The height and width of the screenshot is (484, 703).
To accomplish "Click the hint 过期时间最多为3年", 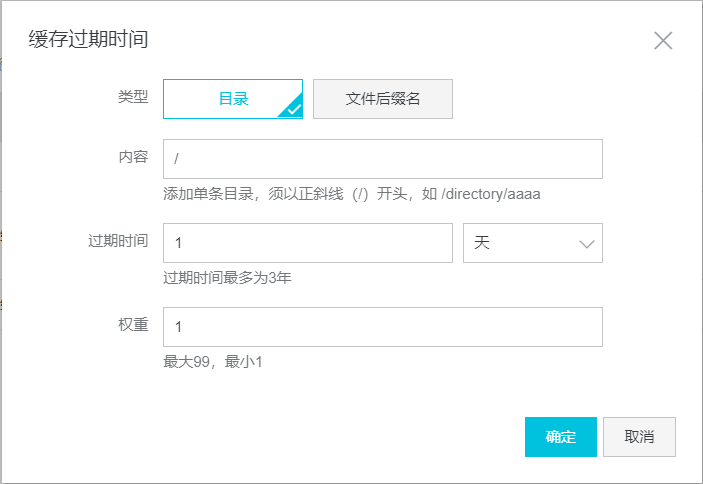I will [227, 278].
